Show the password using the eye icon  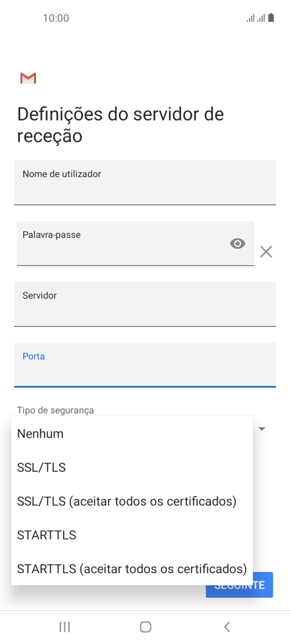pyautogui.click(x=237, y=244)
